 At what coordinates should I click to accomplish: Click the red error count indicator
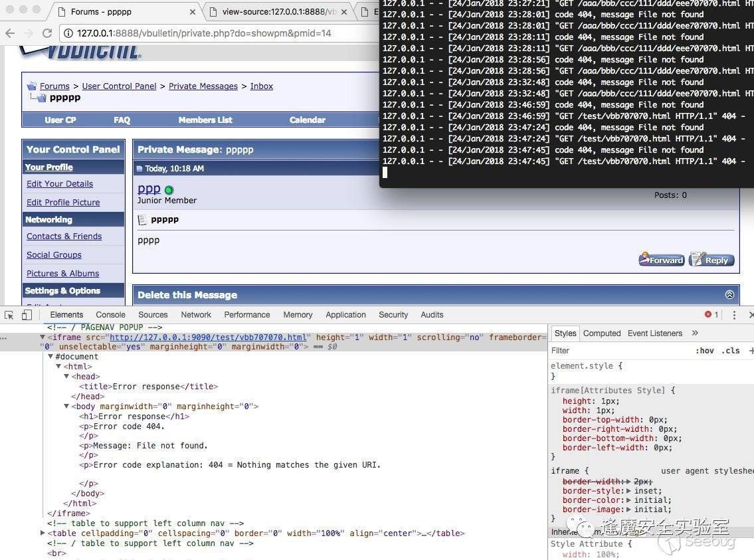(711, 315)
